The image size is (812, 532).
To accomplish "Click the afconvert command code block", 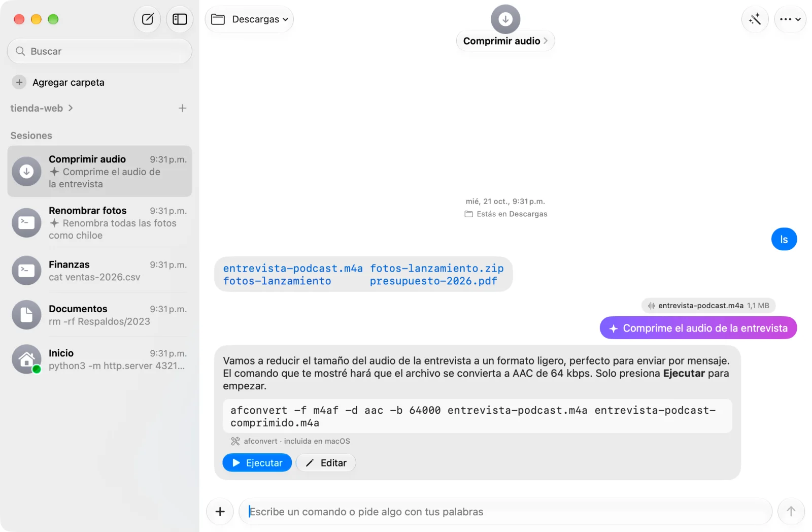I will point(477,416).
